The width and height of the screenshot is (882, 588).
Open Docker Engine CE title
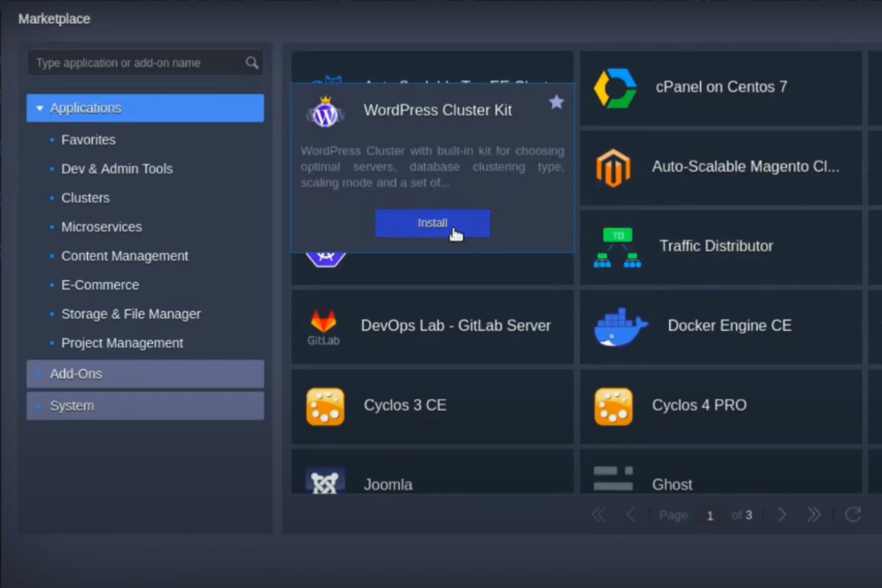[730, 325]
